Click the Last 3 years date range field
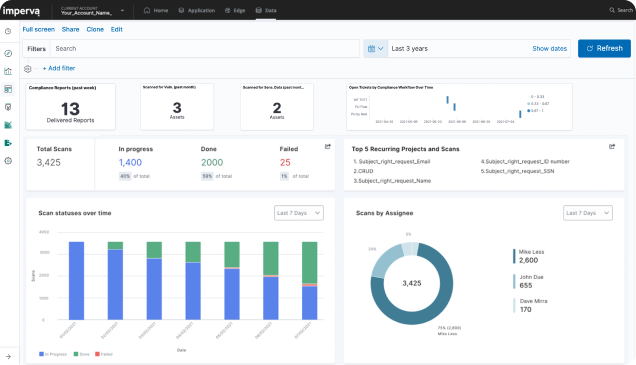The height and width of the screenshot is (365, 636). 458,49
